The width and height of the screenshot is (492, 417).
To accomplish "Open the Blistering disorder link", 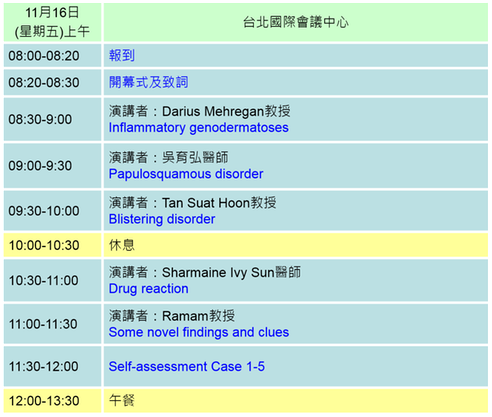I will point(162,219).
